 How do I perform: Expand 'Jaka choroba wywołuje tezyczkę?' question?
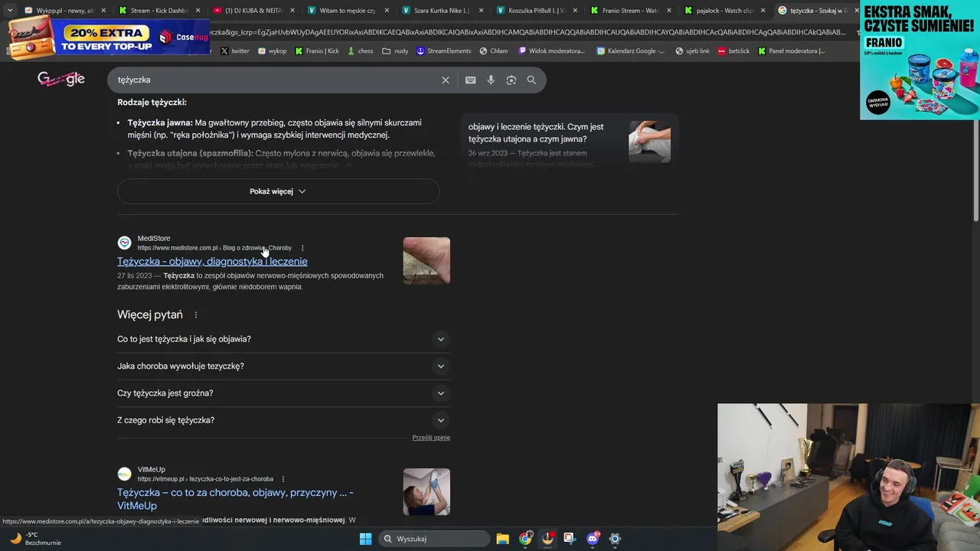tap(283, 366)
